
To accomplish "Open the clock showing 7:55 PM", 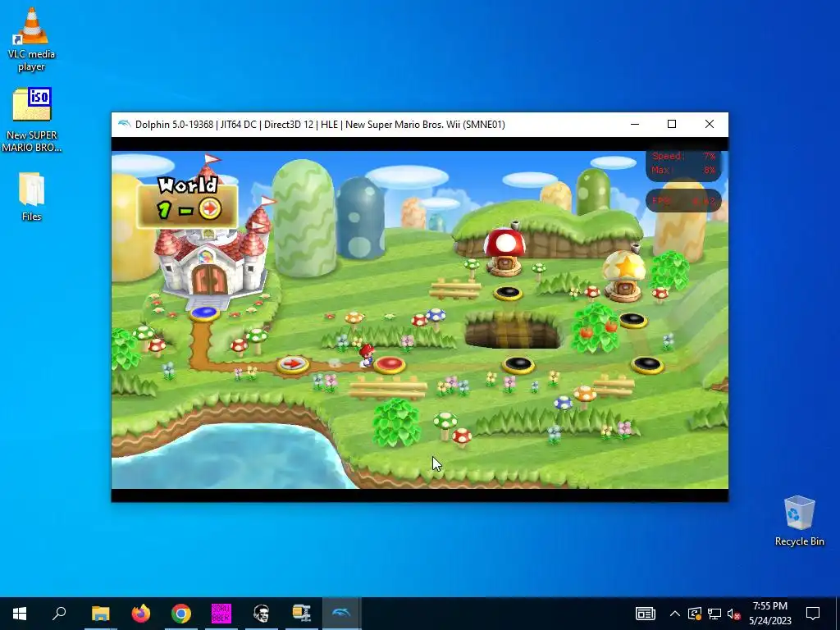I will point(769,614).
